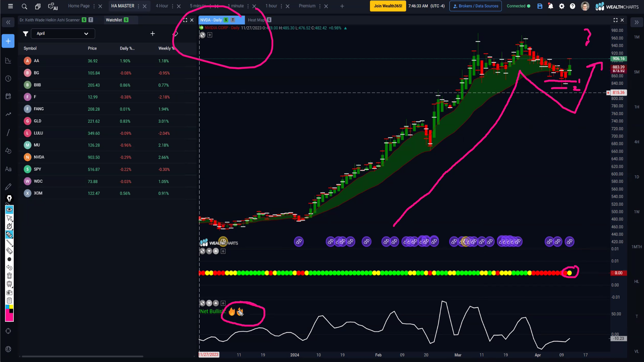
Task: Select the trend line tool in sidebar
Action: point(8,132)
